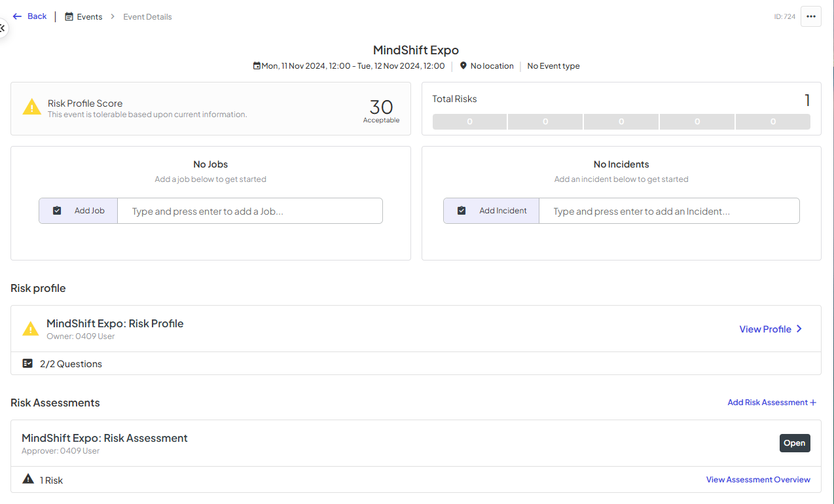Click first segment of Total Risks bar

(469, 122)
